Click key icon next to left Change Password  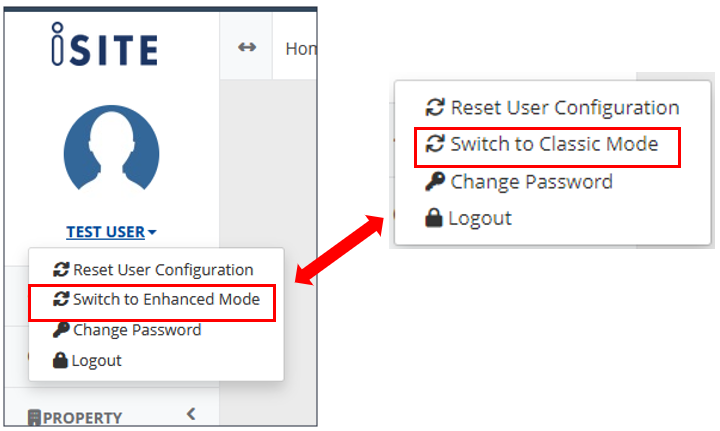point(61,330)
